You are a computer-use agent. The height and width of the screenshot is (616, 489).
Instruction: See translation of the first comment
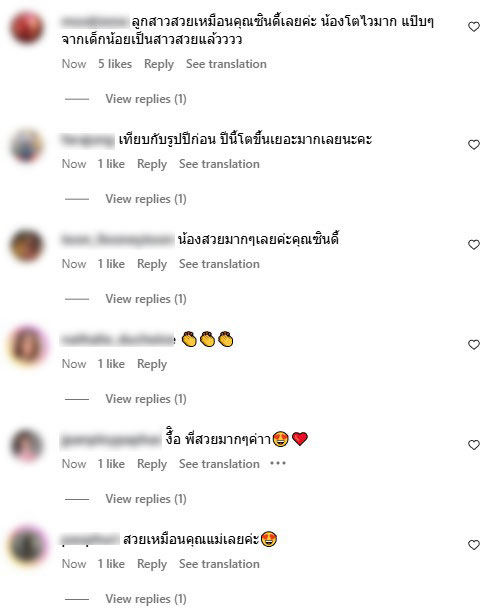point(226,64)
